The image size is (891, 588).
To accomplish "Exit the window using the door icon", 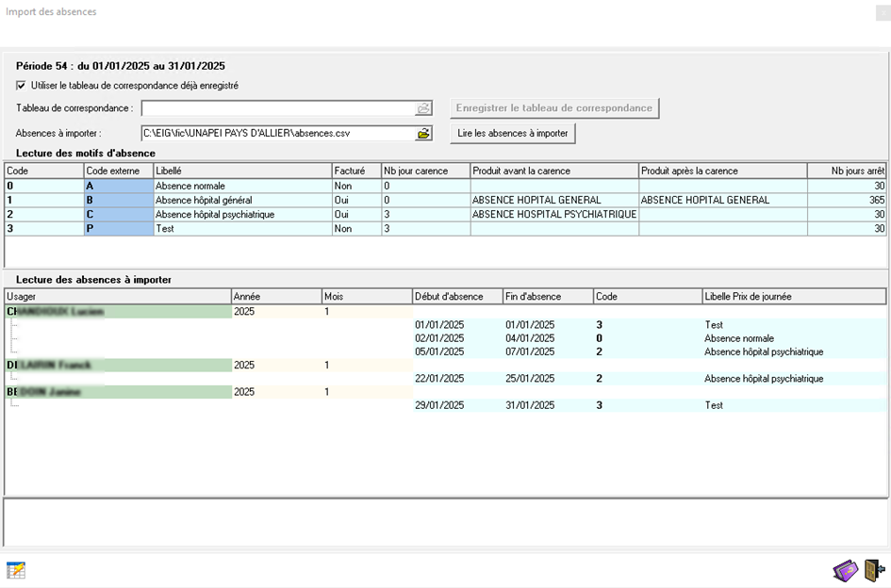I will pyautogui.click(x=875, y=570).
